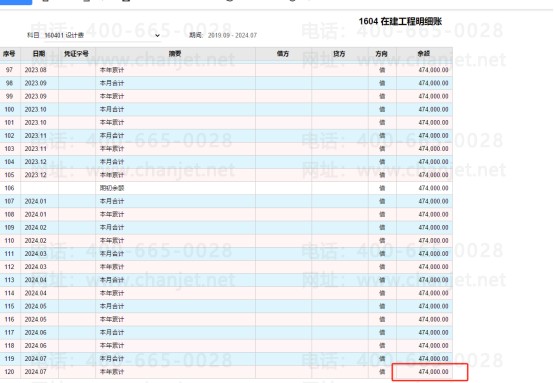Click date 2024.02 in row 110
Screen dimensions: 554x383
click(36, 241)
